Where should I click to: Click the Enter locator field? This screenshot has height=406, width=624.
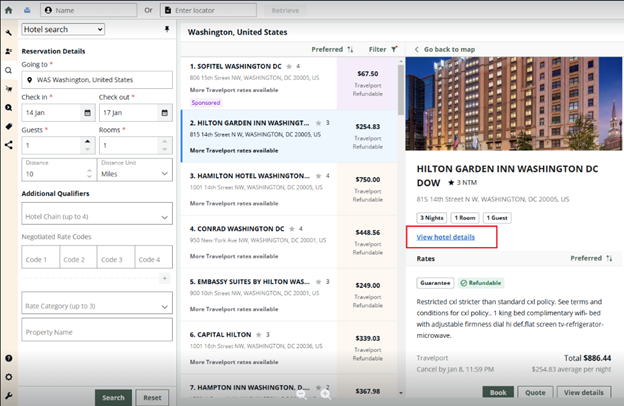pyautogui.click(x=209, y=10)
